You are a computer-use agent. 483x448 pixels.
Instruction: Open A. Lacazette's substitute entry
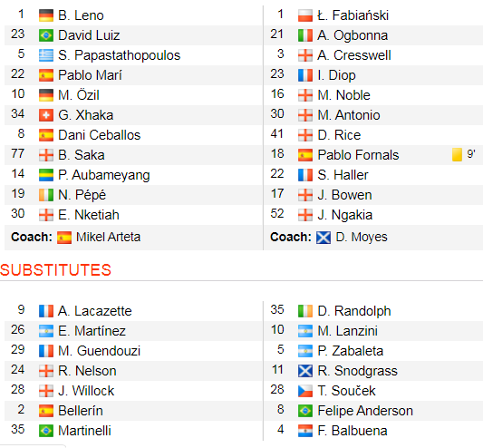tap(95, 311)
